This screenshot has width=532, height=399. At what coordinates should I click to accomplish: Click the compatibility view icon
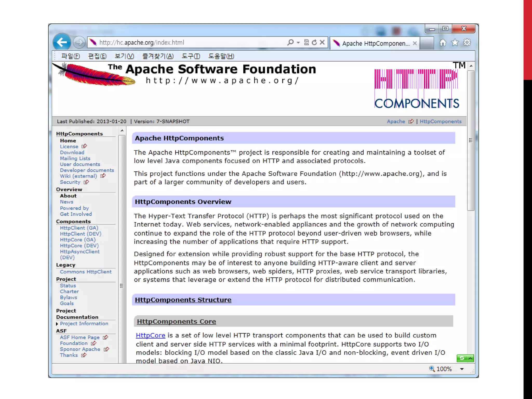(x=307, y=42)
